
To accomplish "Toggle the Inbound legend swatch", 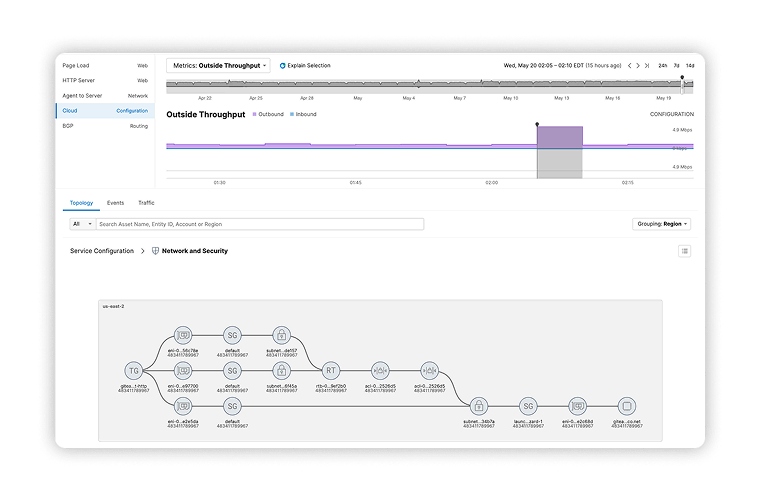I will click(x=292, y=114).
